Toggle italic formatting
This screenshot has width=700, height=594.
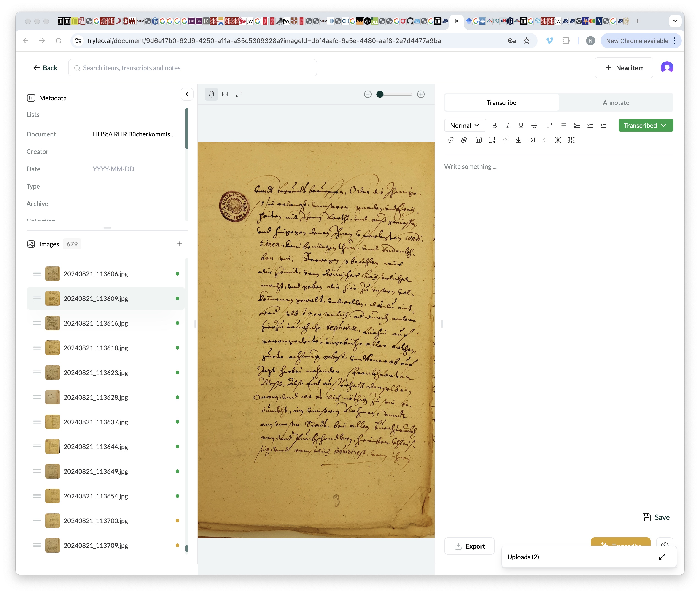[507, 126]
